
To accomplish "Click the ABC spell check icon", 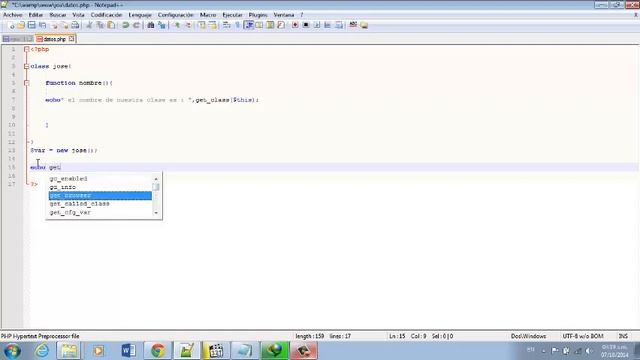I will [353, 25].
